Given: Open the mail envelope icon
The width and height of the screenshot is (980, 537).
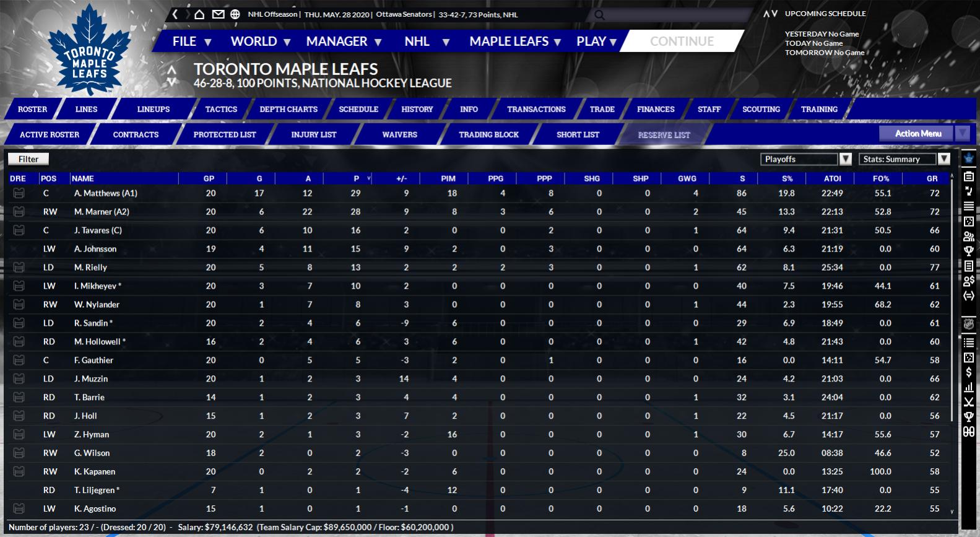Looking at the screenshot, I should (218, 14).
